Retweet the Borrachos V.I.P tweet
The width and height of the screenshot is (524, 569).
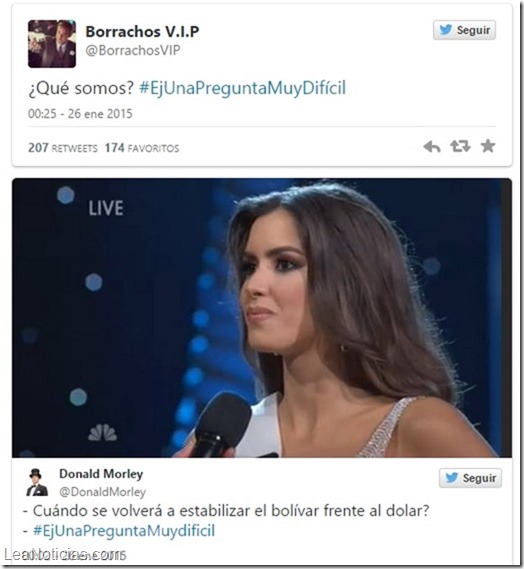(460, 146)
